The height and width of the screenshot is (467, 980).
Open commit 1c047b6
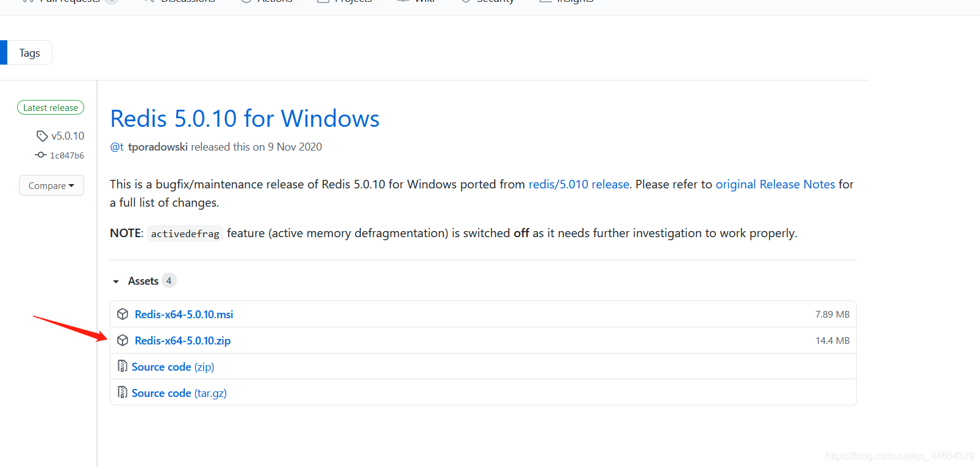(x=67, y=155)
